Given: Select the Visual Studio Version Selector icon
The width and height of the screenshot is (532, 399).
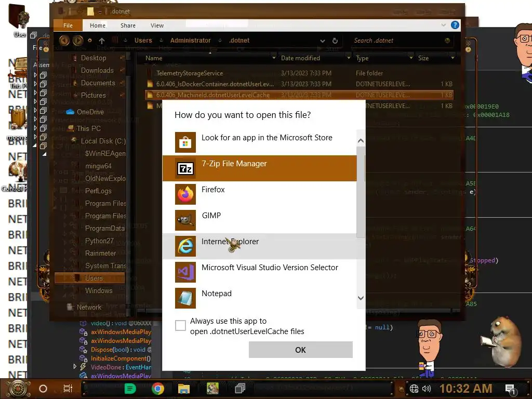Looking at the screenshot, I should 185,272.
